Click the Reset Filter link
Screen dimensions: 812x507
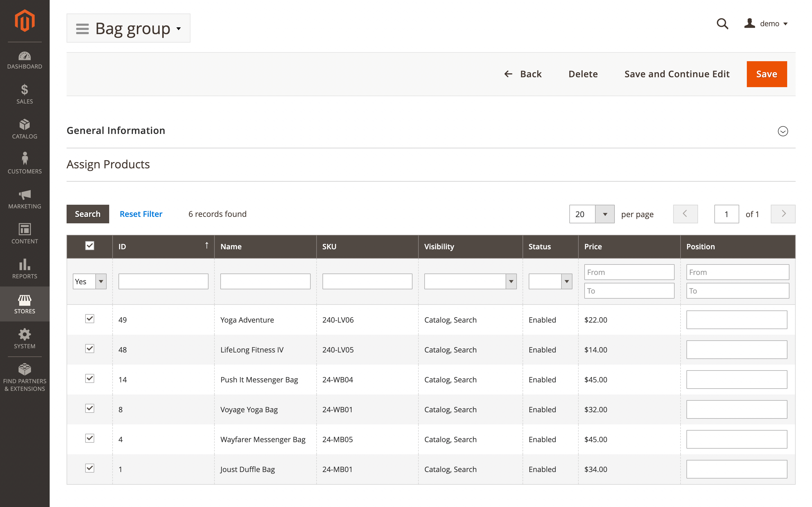[x=141, y=214]
